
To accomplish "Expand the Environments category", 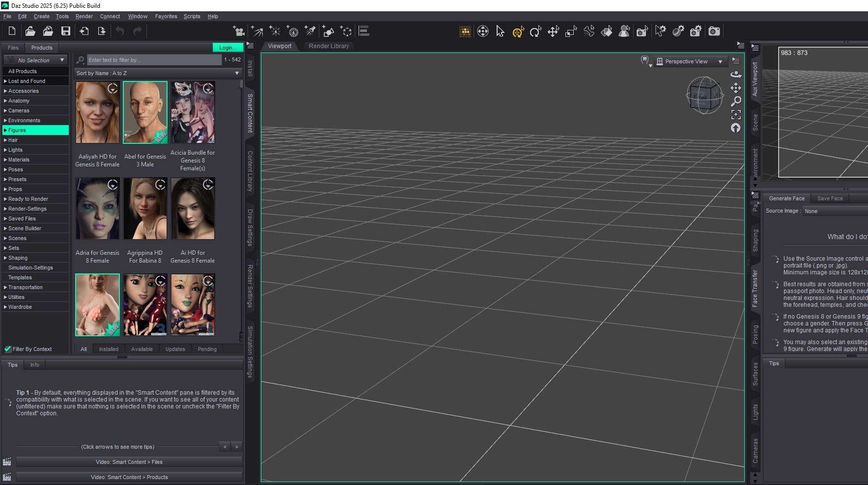I will [5, 120].
